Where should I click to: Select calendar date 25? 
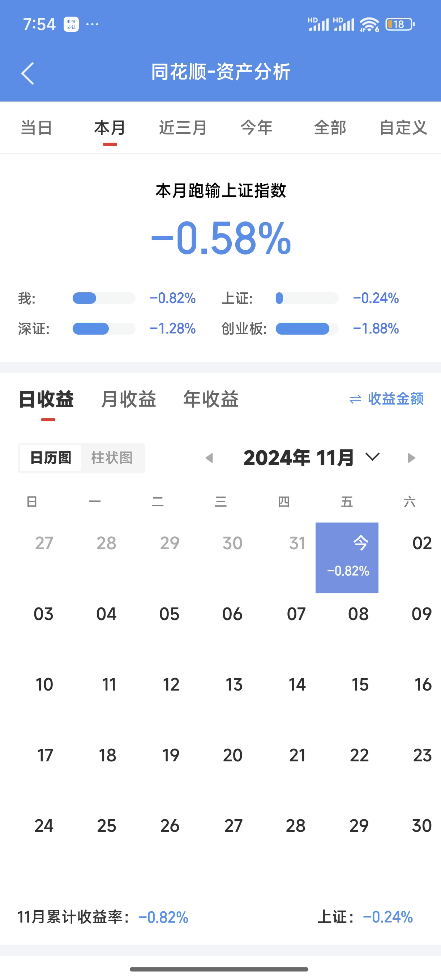(x=107, y=826)
